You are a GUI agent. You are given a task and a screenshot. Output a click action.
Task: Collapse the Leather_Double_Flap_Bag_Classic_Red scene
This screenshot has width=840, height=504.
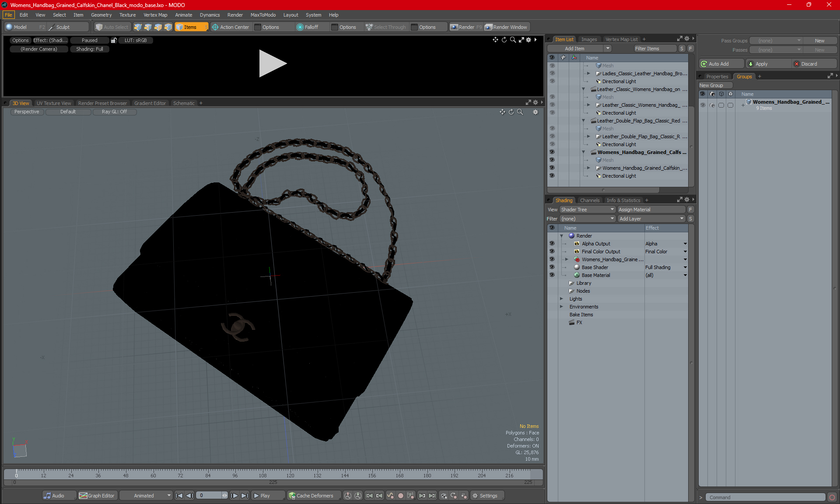click(x=583, y=121)
